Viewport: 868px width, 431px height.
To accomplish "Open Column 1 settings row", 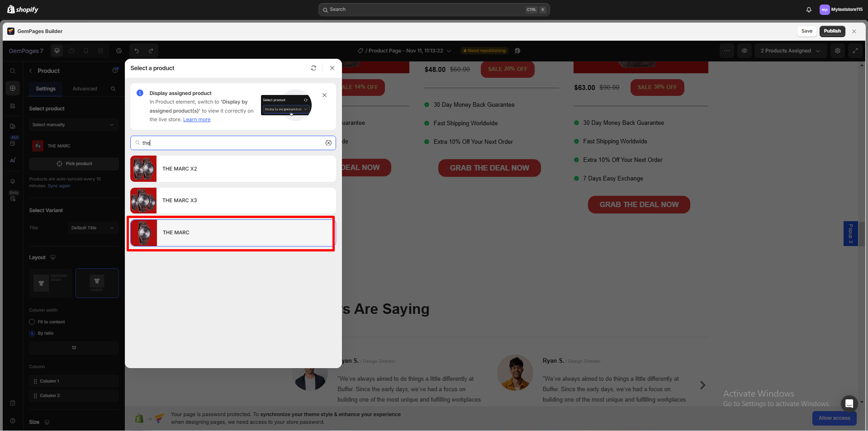I will click(x=74, y=381).
